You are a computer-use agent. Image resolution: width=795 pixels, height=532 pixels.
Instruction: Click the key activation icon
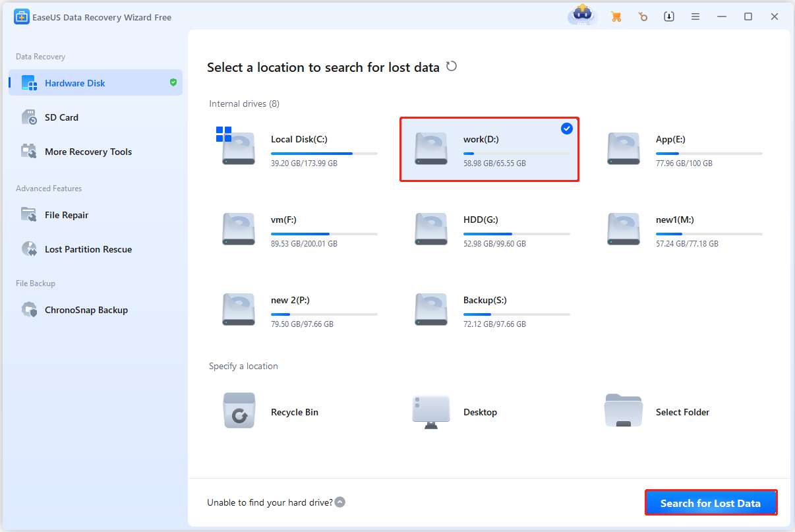[x=643, y=17]
